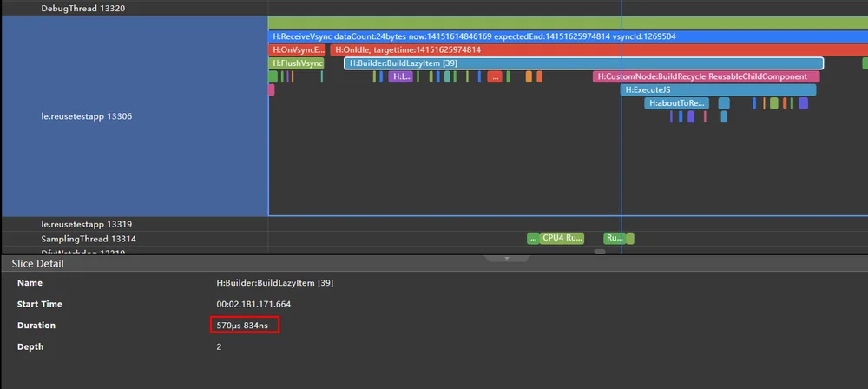Screen dimensions: 868x389
Task: Open the Slice Detail tab header
Action: (37, 264)
